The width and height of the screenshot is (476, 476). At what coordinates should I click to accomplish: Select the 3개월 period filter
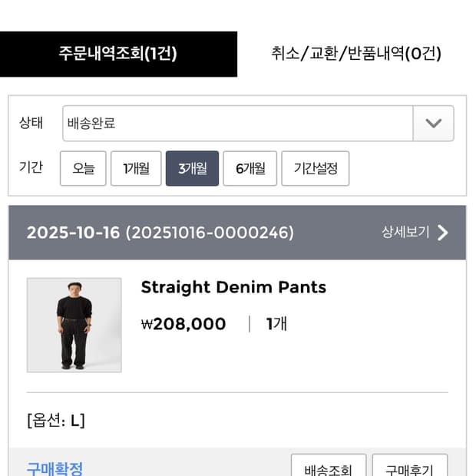click(192, 169)
